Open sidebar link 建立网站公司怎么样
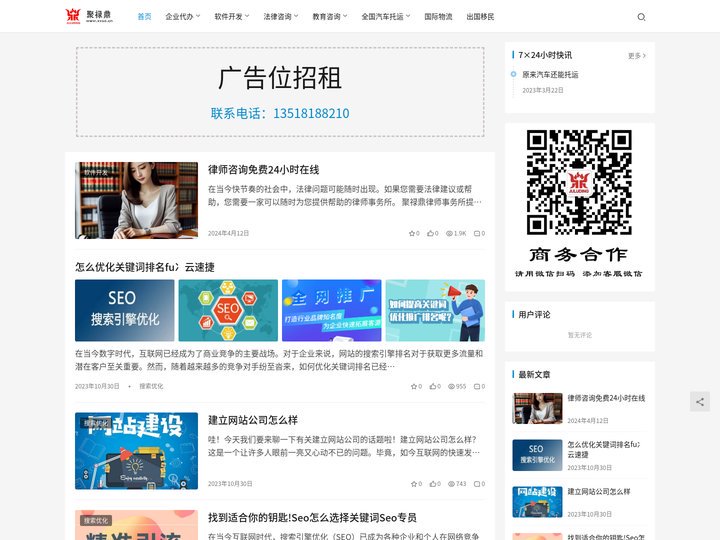The image size is (720, 540). tap(599, 492)
